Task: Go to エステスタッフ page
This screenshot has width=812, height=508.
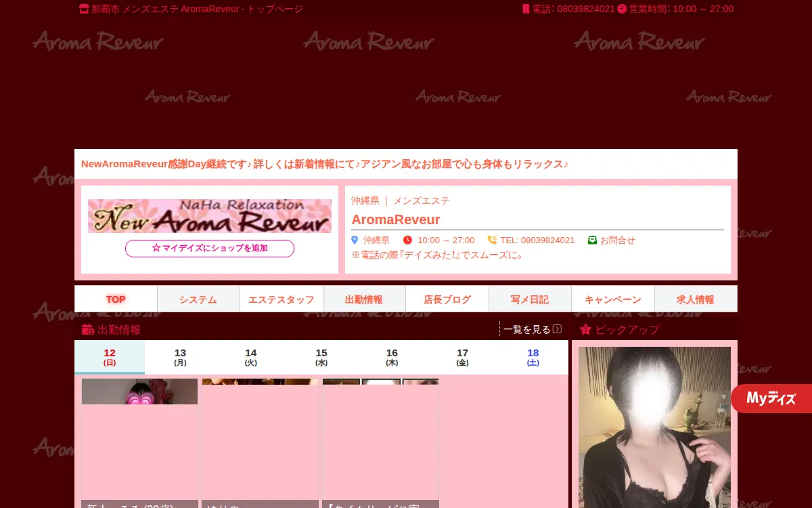Action: pyautogui.click(x=281, y=299)
